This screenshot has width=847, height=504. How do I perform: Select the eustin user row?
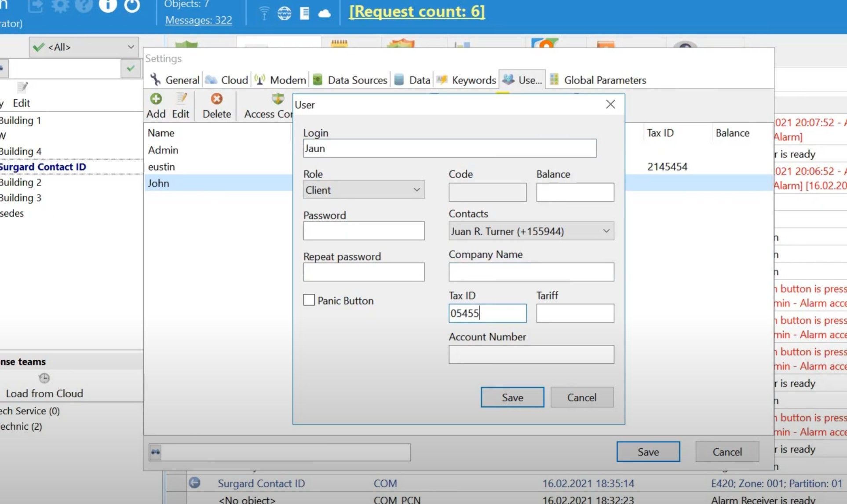pos(161,167)
